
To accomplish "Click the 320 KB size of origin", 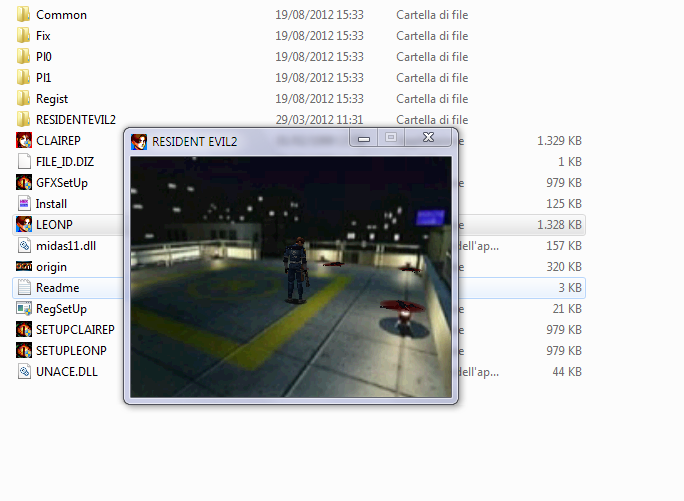I will click(x=564, y=267).
